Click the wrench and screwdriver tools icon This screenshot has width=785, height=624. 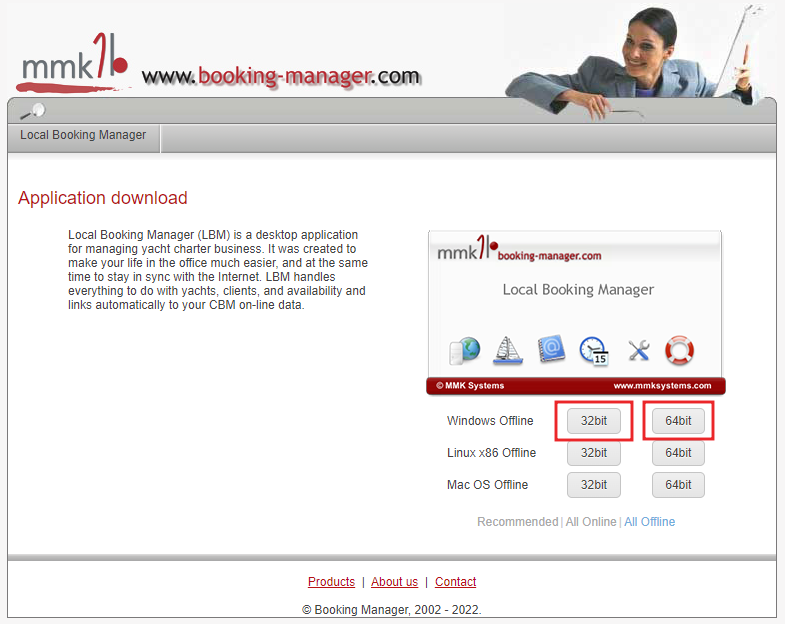[639, 350]
